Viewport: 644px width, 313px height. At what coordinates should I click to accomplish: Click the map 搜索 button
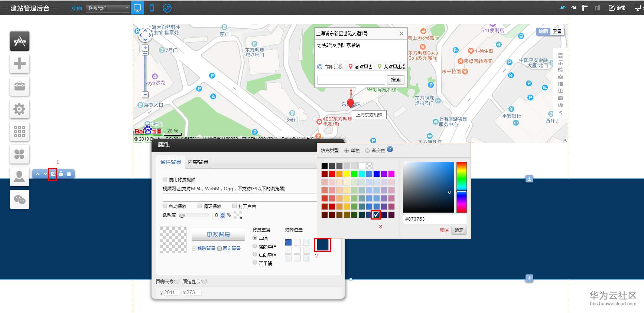pos(396,80)
